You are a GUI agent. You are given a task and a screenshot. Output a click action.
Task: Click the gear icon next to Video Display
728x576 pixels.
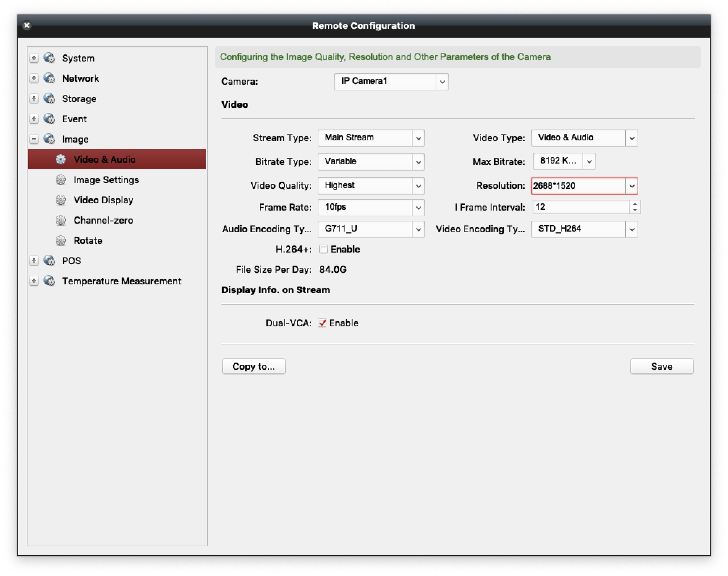[x=61, y=200]
